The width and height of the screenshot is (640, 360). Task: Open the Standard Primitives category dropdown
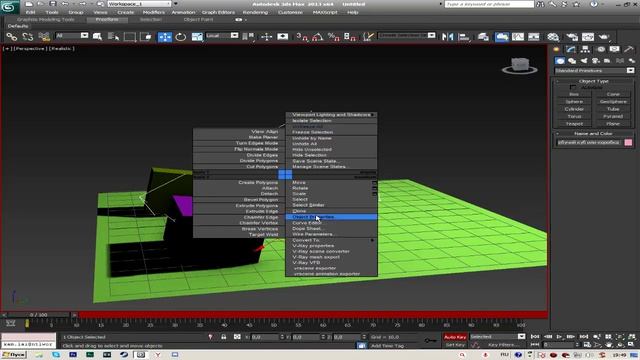[x=595, y=71]
